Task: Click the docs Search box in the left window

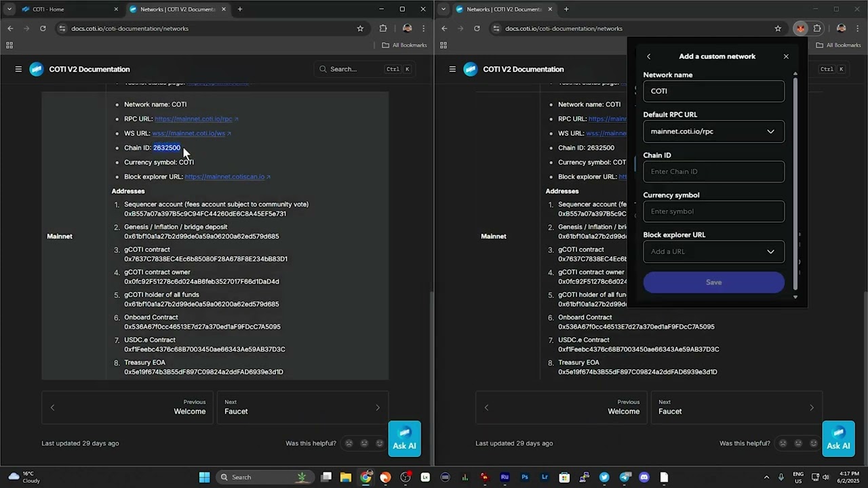Action: 365,69
